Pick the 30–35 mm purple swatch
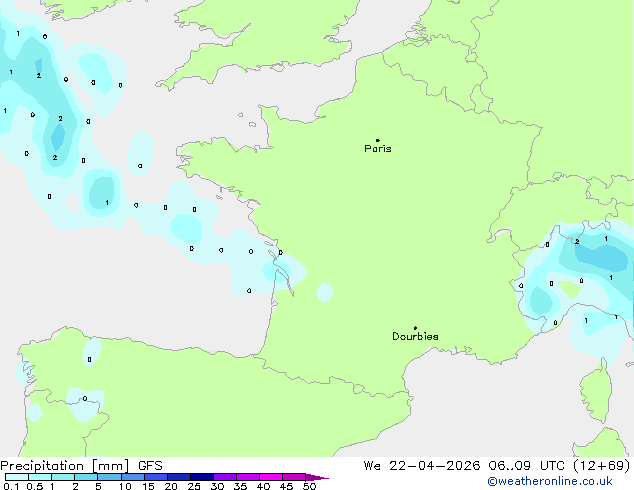The image size is (634, 490). tap(224, 477)
